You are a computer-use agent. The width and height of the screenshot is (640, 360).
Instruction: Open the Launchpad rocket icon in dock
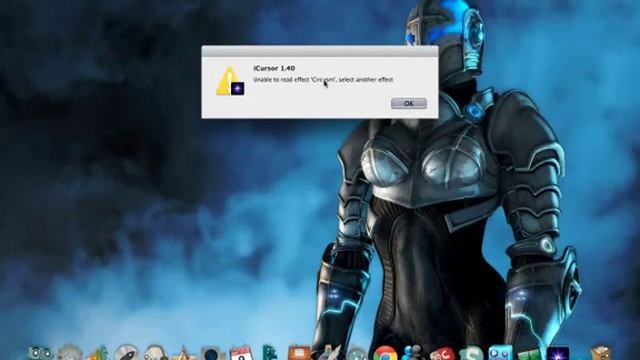pyautogui.click(x=127, y=353)
